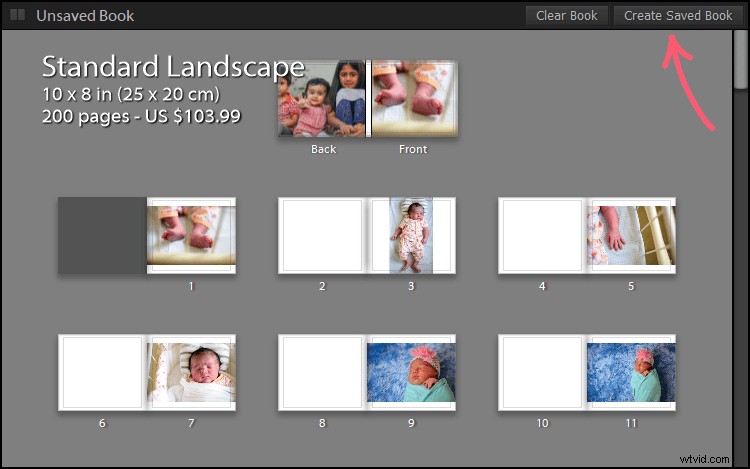Click the multi-page view icon beside Unsaved Book
The height and width of the screenshot is (469, 750).
point(17,15)
